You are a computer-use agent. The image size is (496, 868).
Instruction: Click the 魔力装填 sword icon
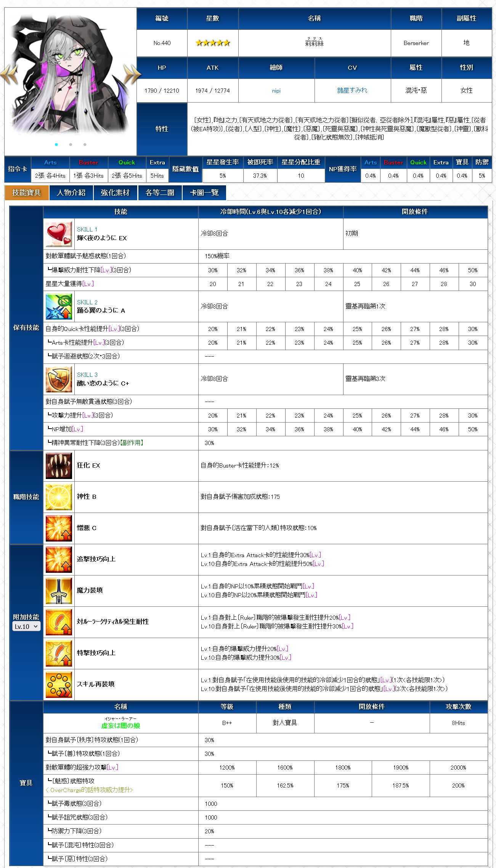[59, 591]
